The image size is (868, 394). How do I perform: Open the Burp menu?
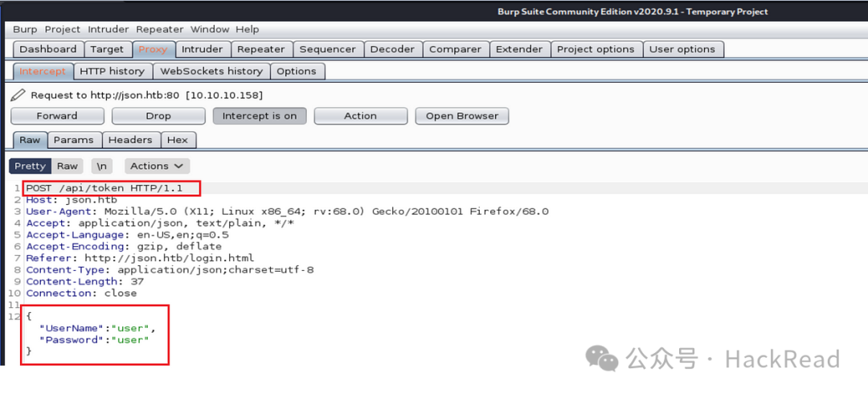pyautogui.click(x=25, y=30)
